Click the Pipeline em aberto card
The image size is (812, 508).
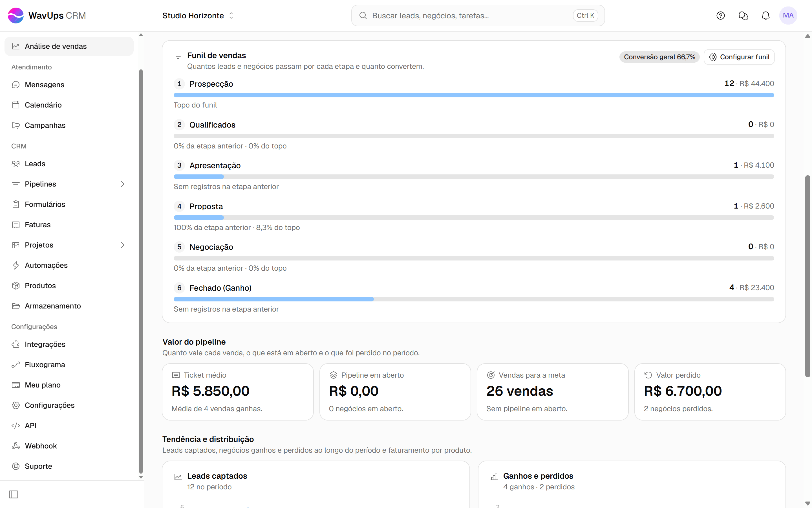(395, 392)
